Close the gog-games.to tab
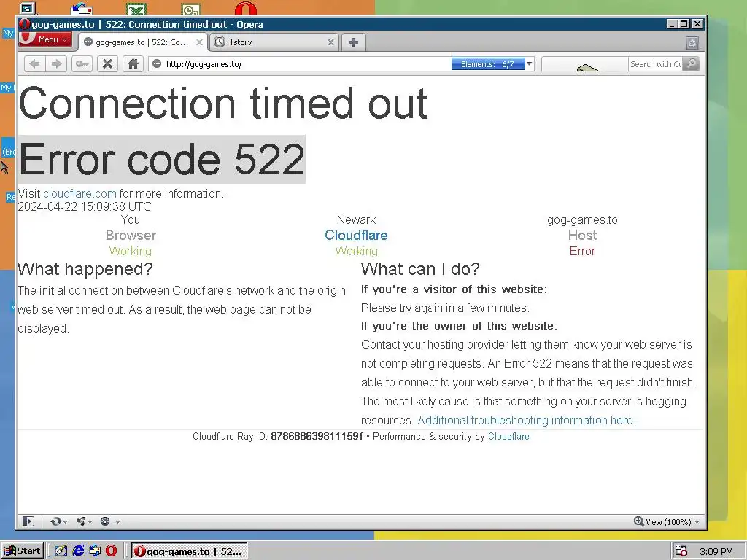The width and height of the screenshot is (747, 560). [200, 42]
